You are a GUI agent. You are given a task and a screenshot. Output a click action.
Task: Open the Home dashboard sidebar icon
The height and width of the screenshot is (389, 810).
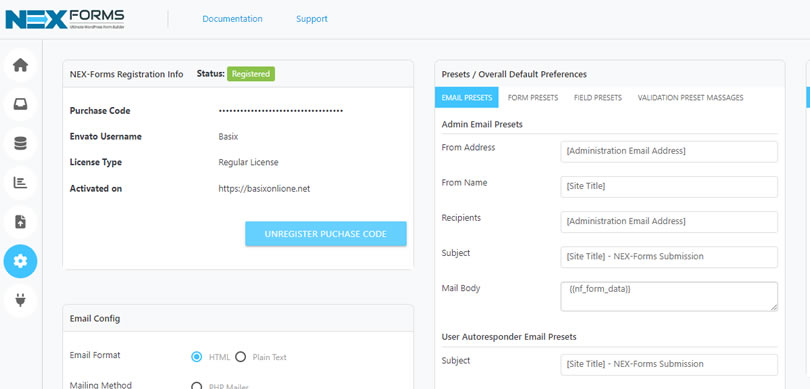[x=20, y=65]
